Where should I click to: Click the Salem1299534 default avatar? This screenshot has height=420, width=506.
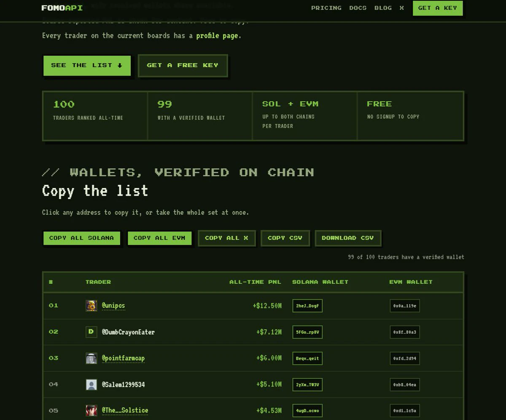point(92,385)
